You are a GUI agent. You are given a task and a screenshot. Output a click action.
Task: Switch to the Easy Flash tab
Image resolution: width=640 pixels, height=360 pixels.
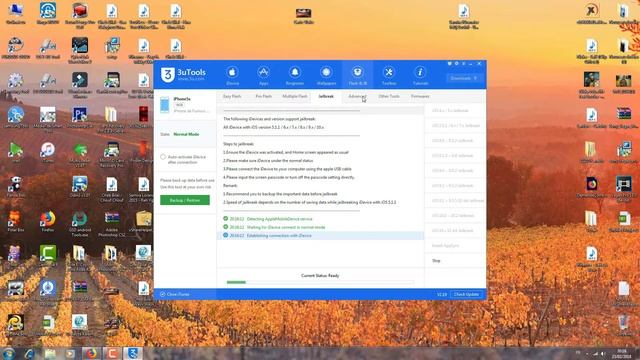click(232, 96)
